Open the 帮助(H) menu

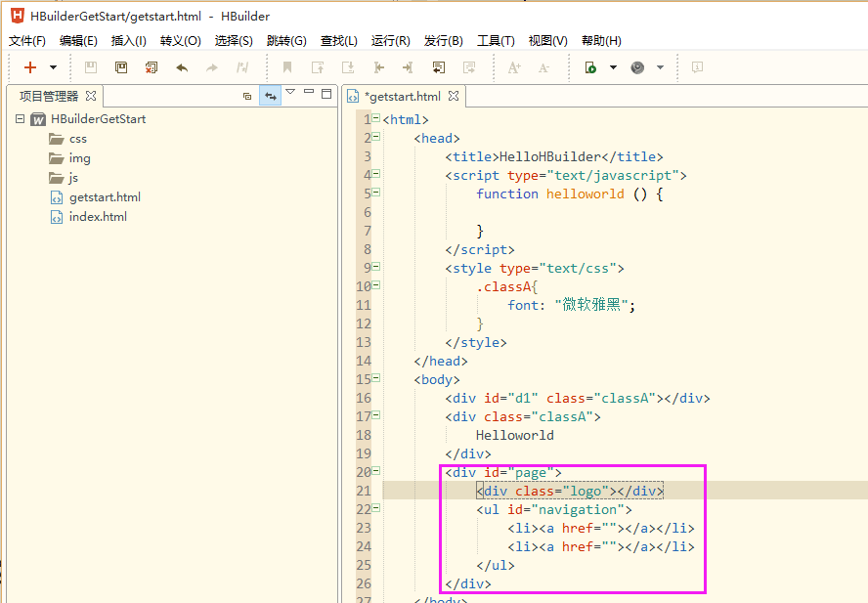click(601, 41)
